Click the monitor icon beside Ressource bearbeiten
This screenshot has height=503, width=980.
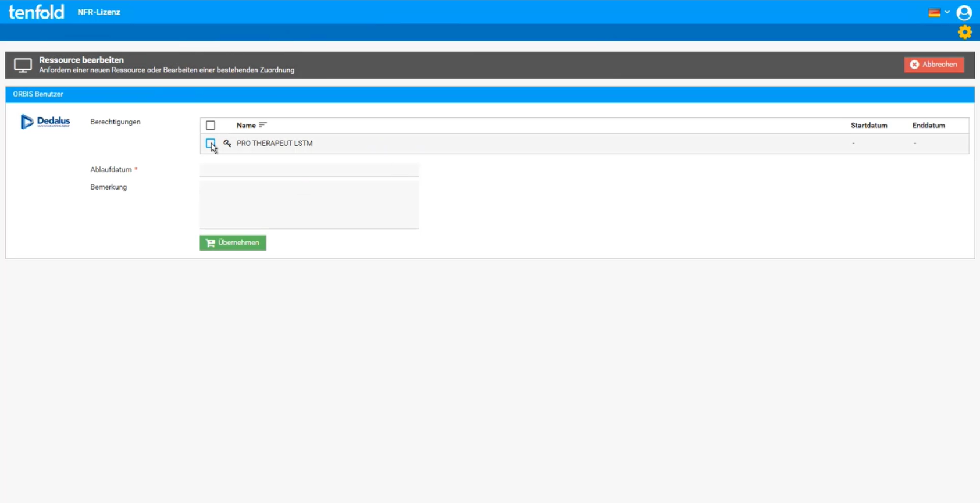23,65
